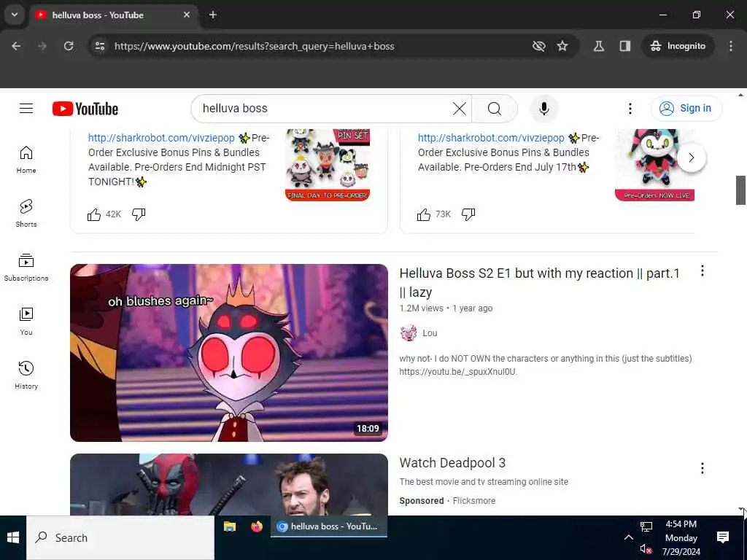The image size is (747, 560).
Task: Submit search with the magnifying glass button
Action: click(x=495, y=109)
